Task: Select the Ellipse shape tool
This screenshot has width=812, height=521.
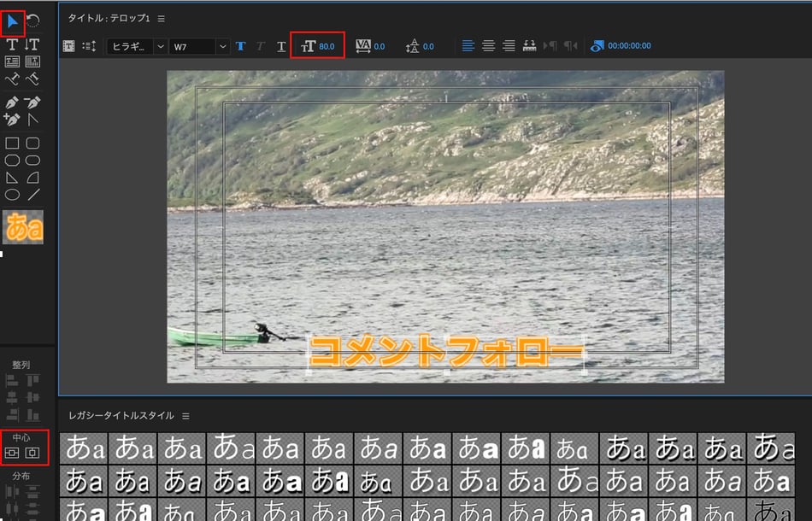Action: coord(12,195)
